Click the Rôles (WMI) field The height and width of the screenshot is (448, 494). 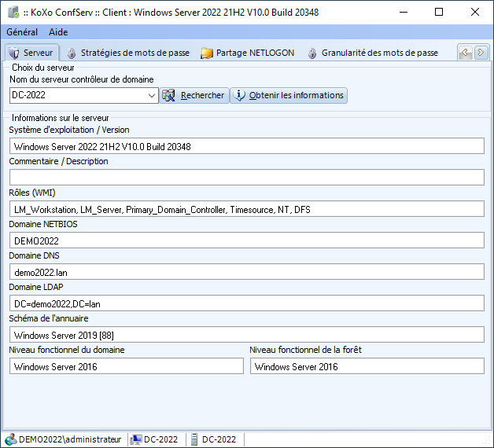(x=247, y=209)
